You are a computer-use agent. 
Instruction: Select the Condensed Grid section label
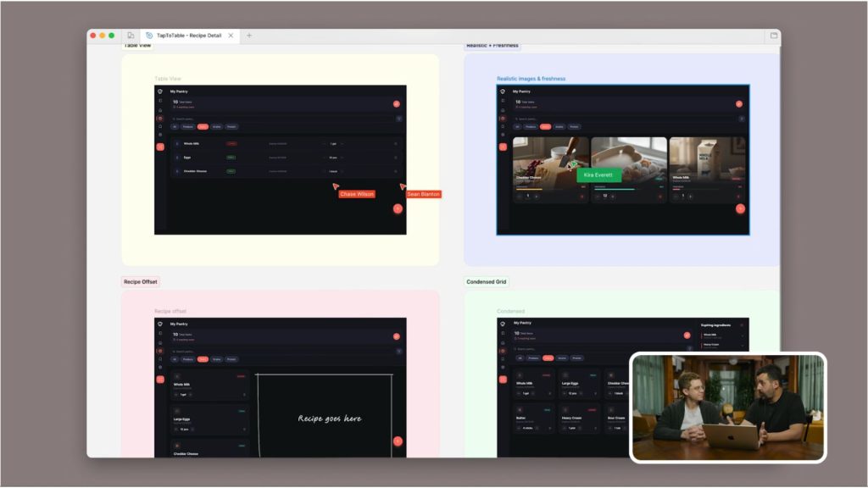point(486,281)
